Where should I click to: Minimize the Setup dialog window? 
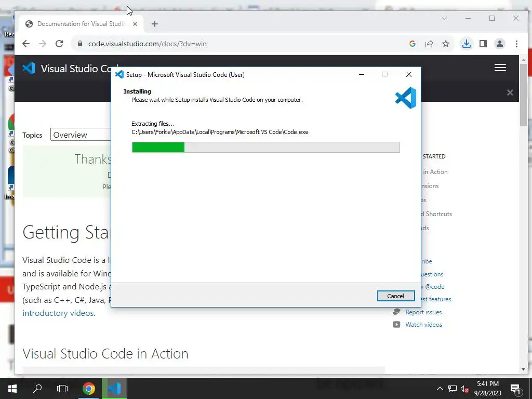pyautogui.click(x=362, y=74)
